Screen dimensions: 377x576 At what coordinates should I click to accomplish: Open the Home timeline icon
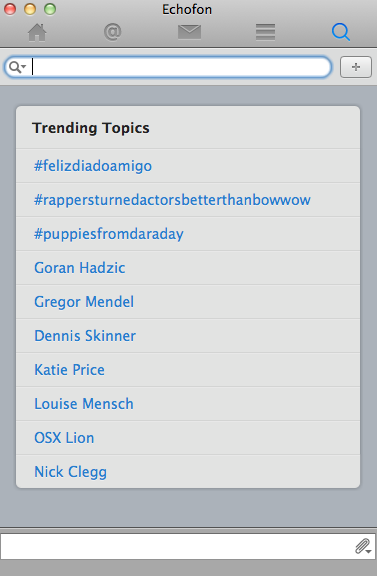(37, 32)
